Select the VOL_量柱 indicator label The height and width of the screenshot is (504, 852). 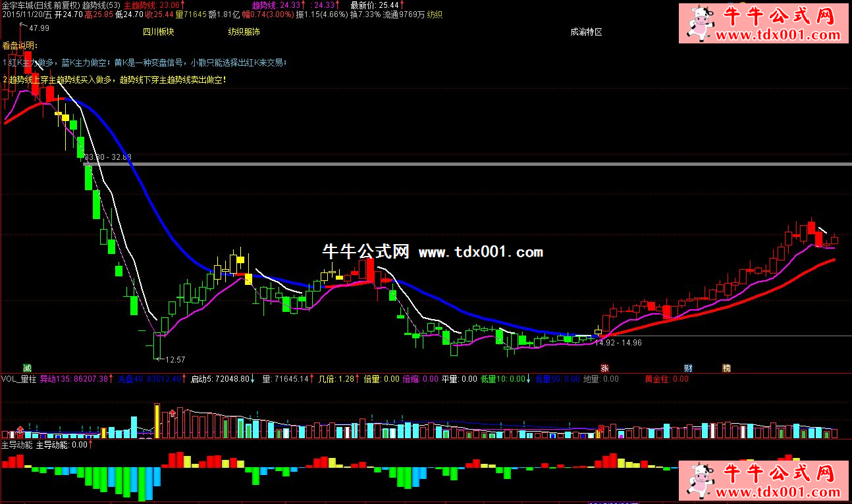(x=19, y=379)
